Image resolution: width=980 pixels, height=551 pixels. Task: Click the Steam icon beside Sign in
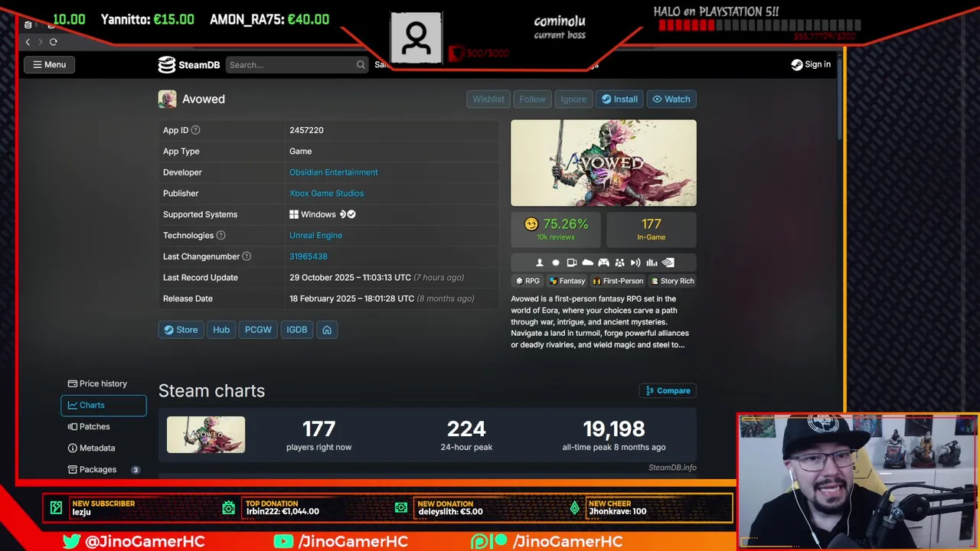(x=797, y=65)
